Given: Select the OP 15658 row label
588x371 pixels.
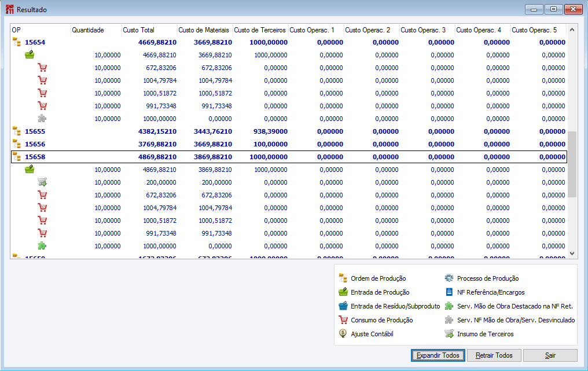Looking at the screenshot, I should pyautogui.click(x=35, y=157).
